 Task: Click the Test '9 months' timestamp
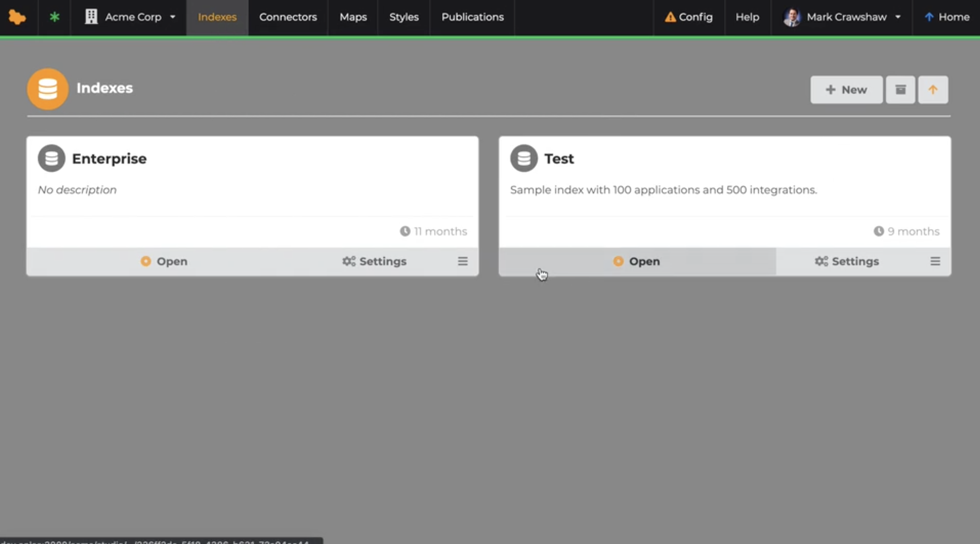pyautogui.click(x=906, y=231)
